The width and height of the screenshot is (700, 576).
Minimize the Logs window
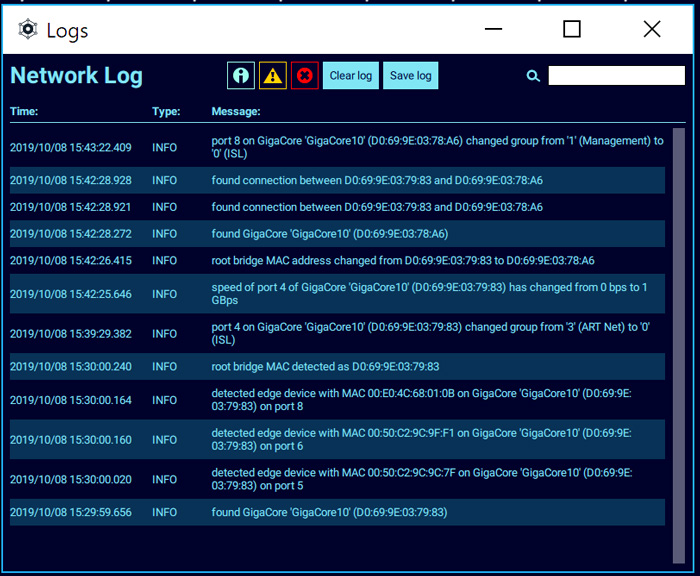[x=493, y=29]
